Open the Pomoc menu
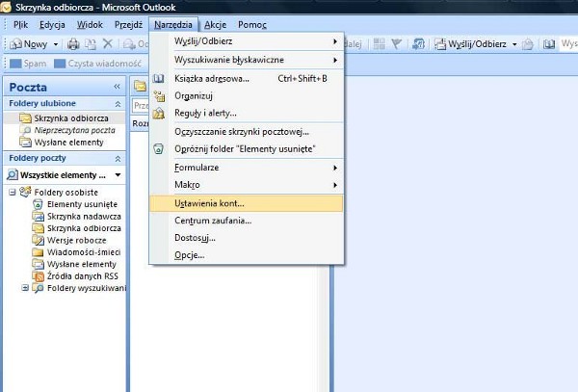Viewport: 578px width, 392px height. tap(252, 25)
